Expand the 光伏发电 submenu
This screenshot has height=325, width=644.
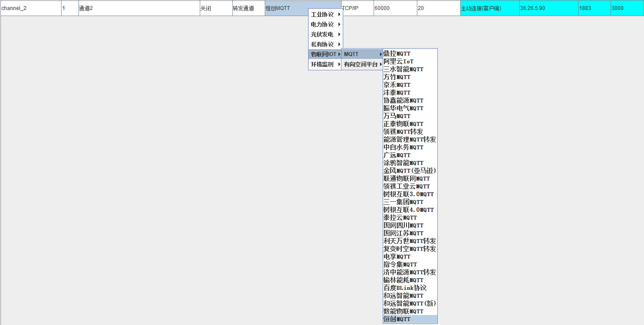325,34
